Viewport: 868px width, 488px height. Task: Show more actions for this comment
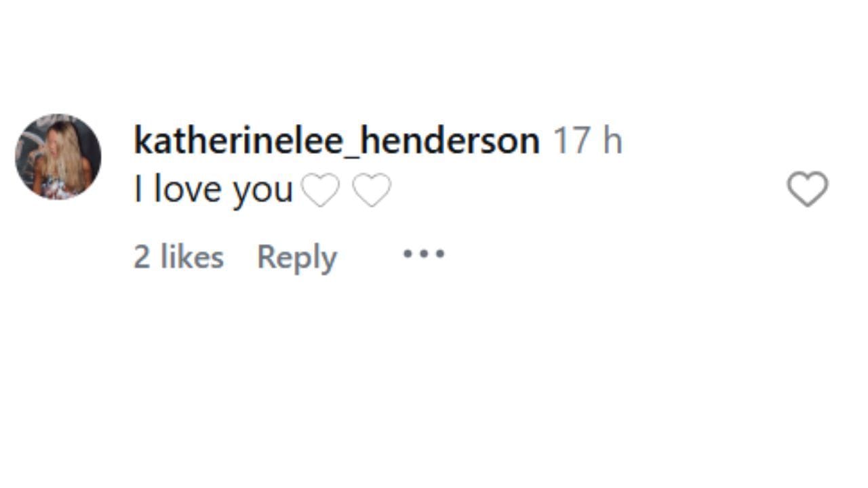click(x=424, y=254)
